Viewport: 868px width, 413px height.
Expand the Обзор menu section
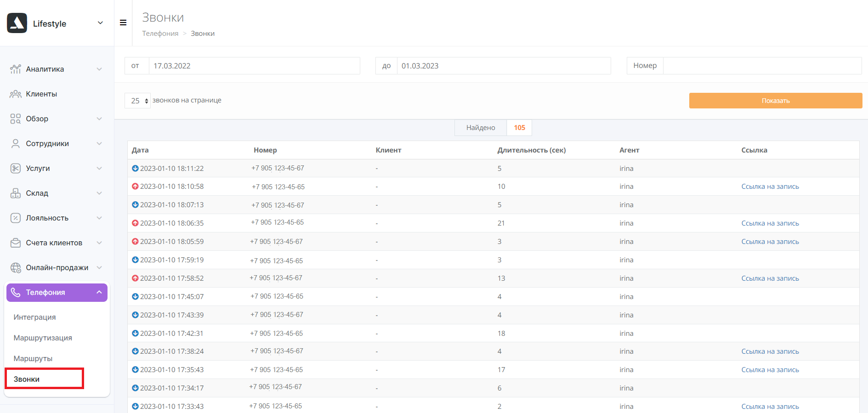tap(99, 119)
